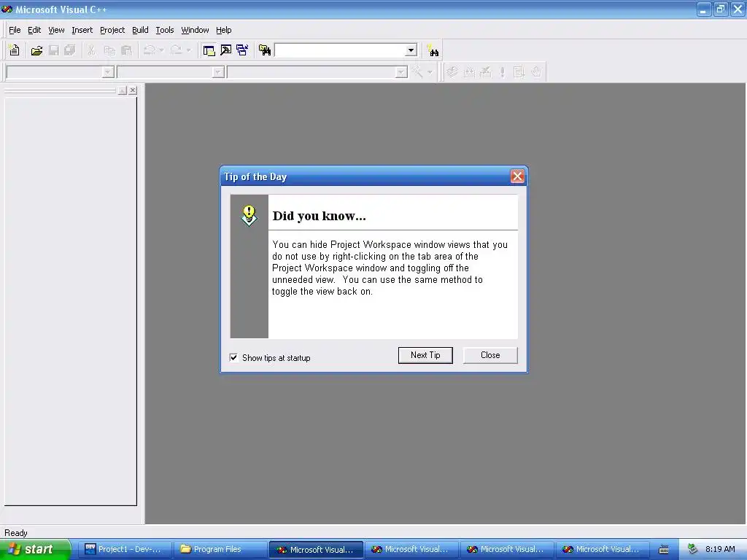Expand the WizardBar members combo box

coord(402,72)
